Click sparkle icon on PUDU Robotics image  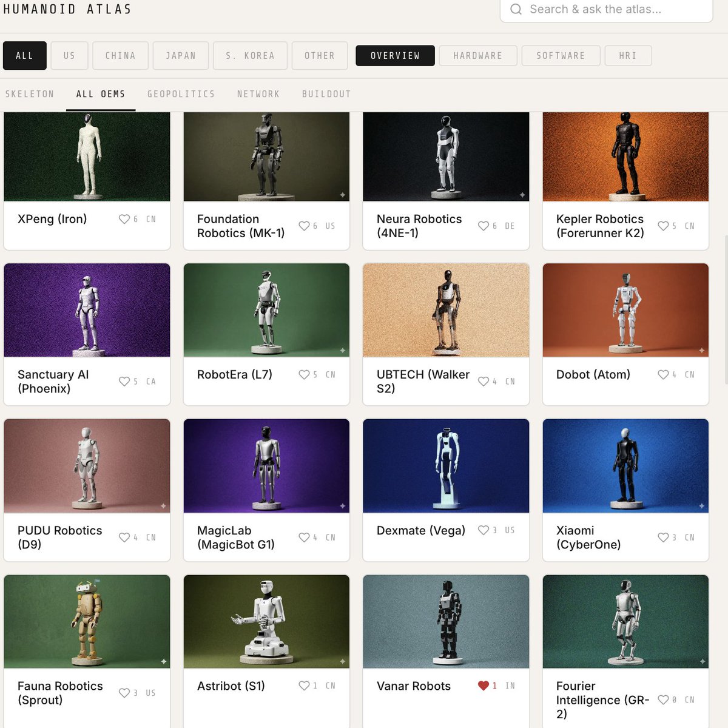(x=163, y=506)
